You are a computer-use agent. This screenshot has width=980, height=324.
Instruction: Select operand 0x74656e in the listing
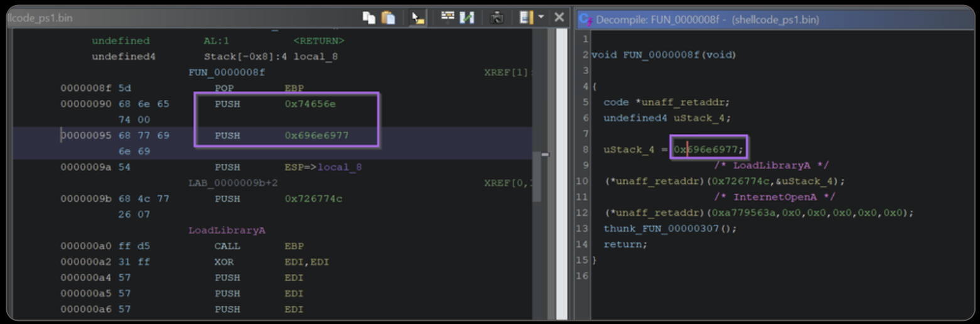click(x=310, y=104)
